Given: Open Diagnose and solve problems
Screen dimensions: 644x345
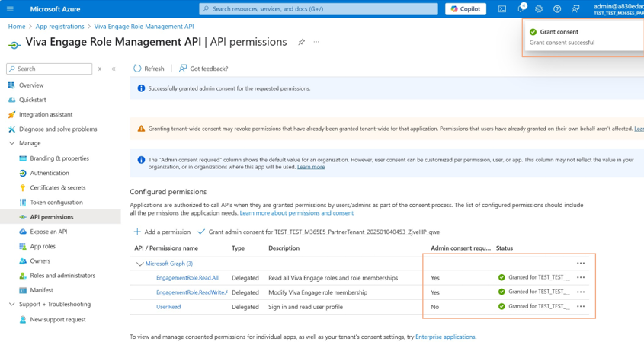Looking at the screenshot, I should pyautogui.click(x=58, y=129).
